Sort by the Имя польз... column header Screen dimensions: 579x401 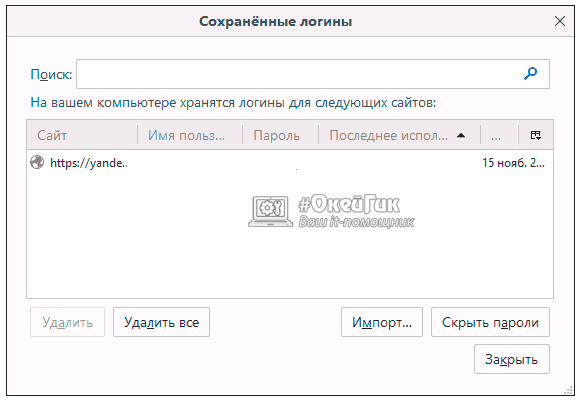point(190,135)
